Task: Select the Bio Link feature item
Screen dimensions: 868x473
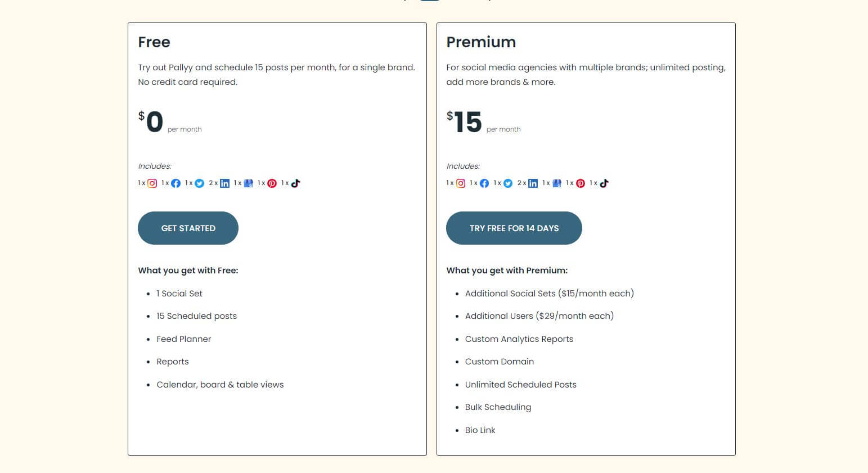Action: (x=480, y=430)
